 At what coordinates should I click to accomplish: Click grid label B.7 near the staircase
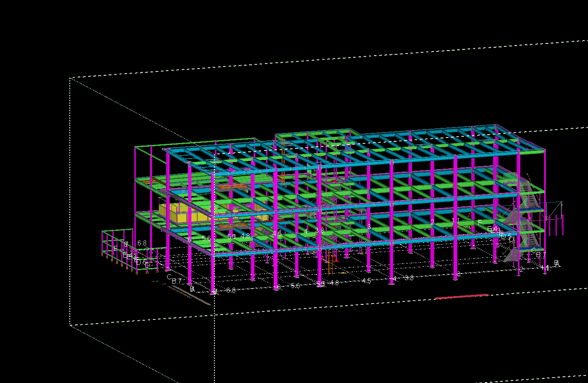541,255
